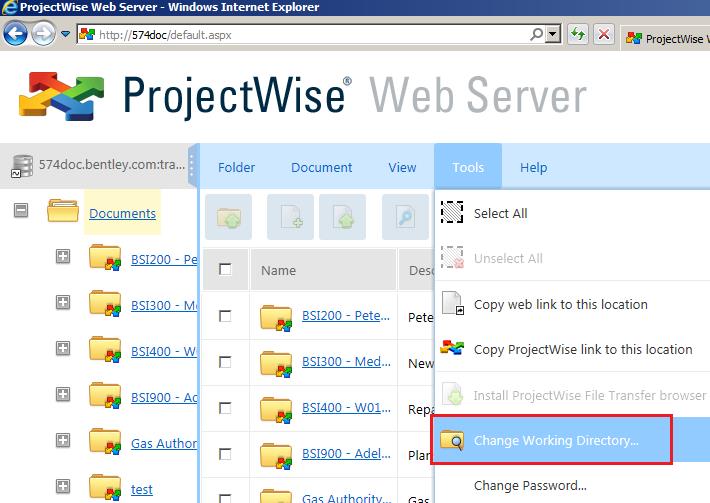Expand the BSI300 tree folder
Viewport: 710px width, 503px height.
(63, 302)
